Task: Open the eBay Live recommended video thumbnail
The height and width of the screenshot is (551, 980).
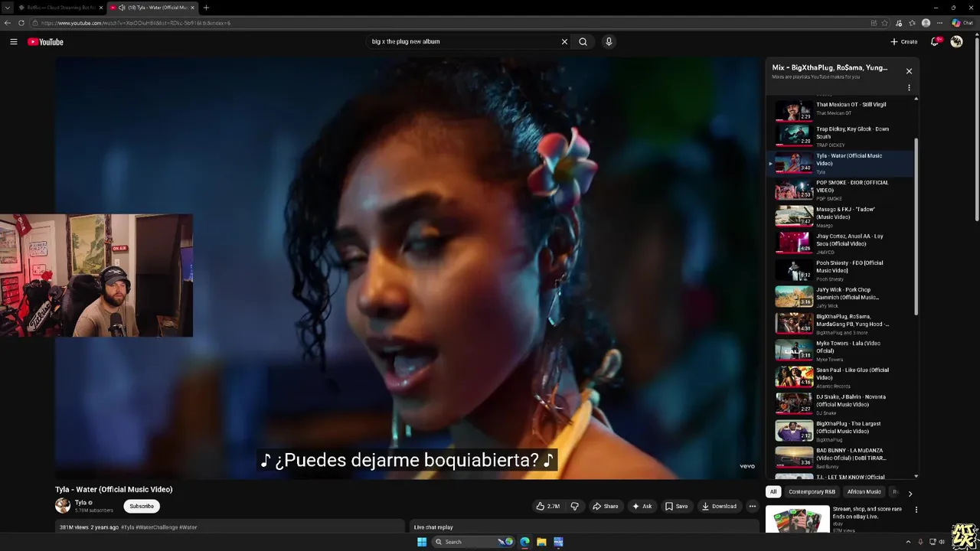Action: click(797, 520)
